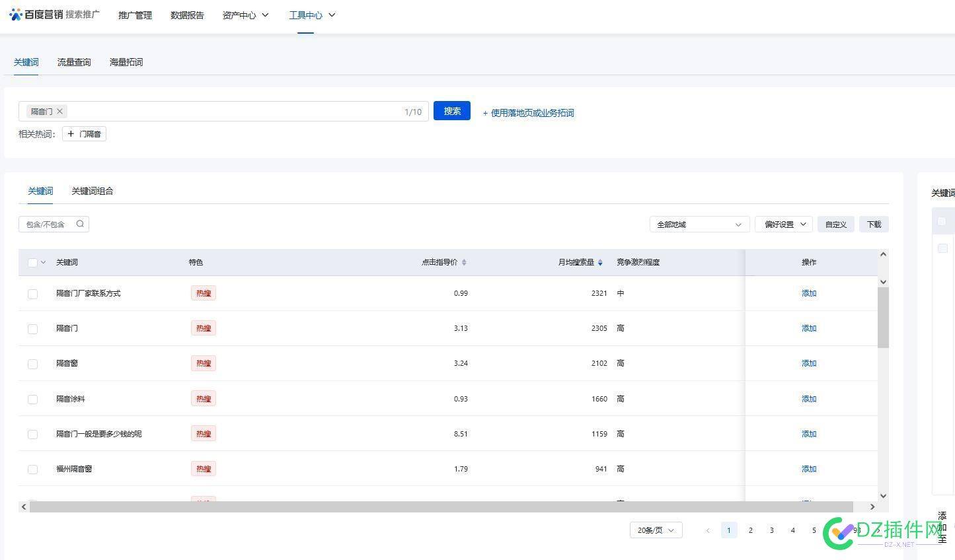
Task: Click the 热搜 badge for 隔音门
Action: [x=204, y=328]
